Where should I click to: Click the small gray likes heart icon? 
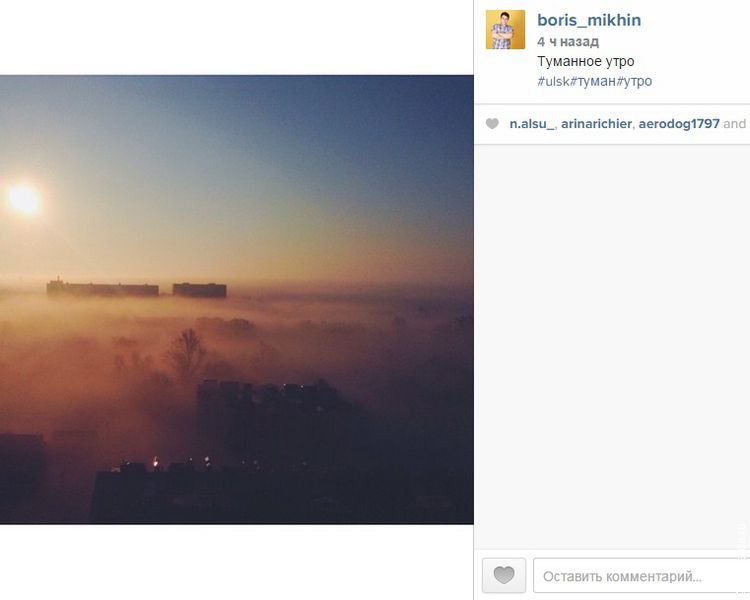pos(492,124)
